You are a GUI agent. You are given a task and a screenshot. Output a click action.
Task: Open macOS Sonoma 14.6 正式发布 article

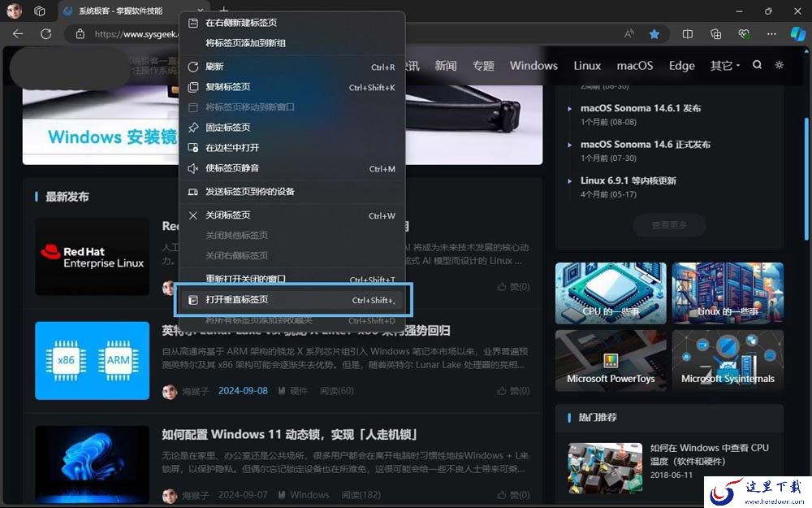[x=646, y=145]
